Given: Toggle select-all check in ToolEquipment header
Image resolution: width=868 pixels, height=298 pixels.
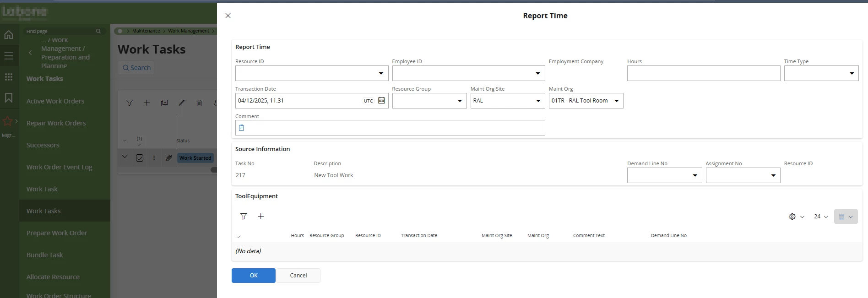Looking at the screenshot, I should coord(239,236).
